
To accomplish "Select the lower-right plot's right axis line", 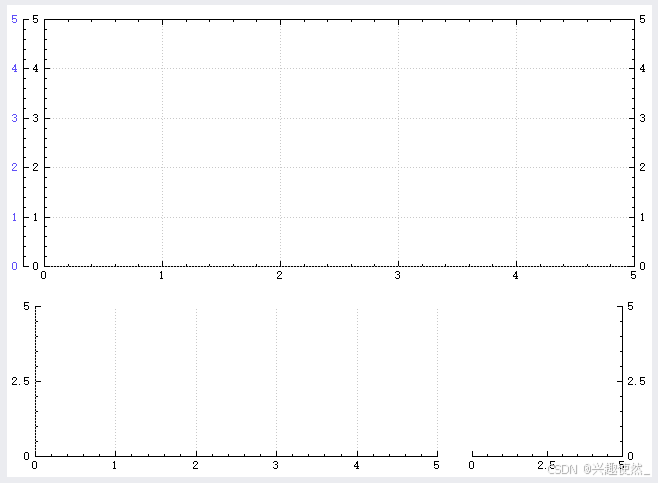I will point(622,381).
